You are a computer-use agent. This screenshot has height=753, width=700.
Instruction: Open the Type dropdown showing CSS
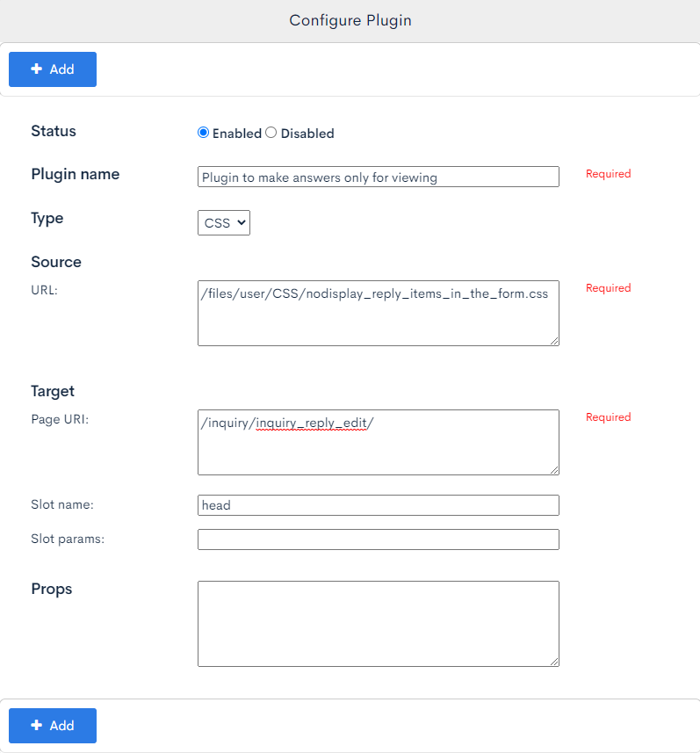click(223, 222)
